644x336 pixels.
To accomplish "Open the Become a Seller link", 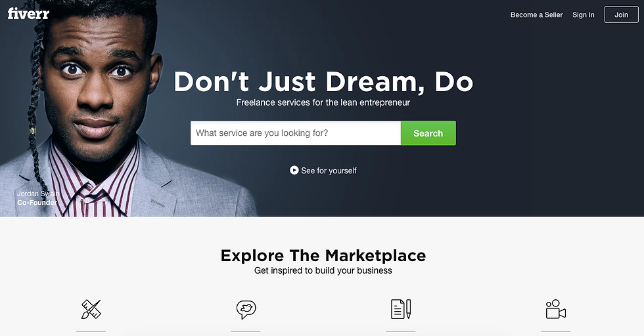I will click(536, 15).
